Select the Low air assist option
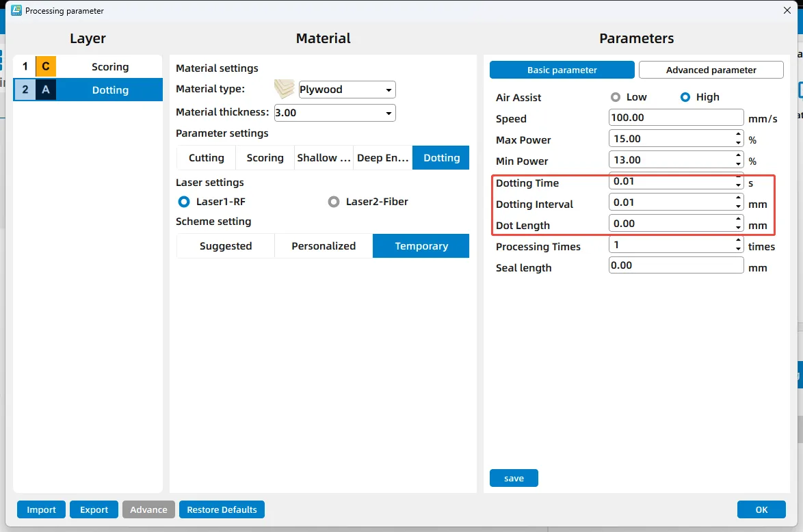The width and height of the screenshot is (803, 532). pos(616,97)
